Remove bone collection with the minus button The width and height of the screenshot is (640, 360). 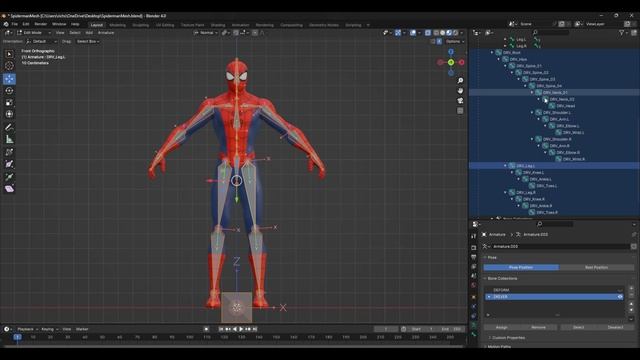(x=631, y=295)
